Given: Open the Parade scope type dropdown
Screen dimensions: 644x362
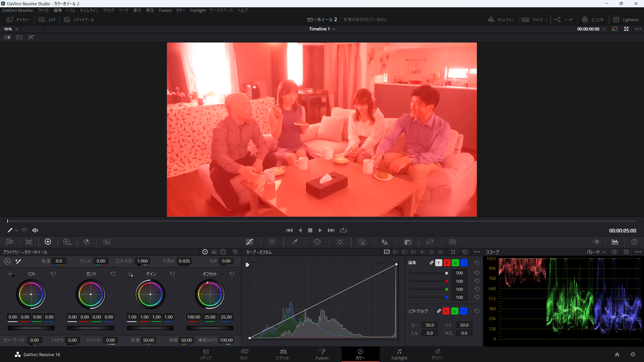Looking at the screenshot, I should point(596,252).
